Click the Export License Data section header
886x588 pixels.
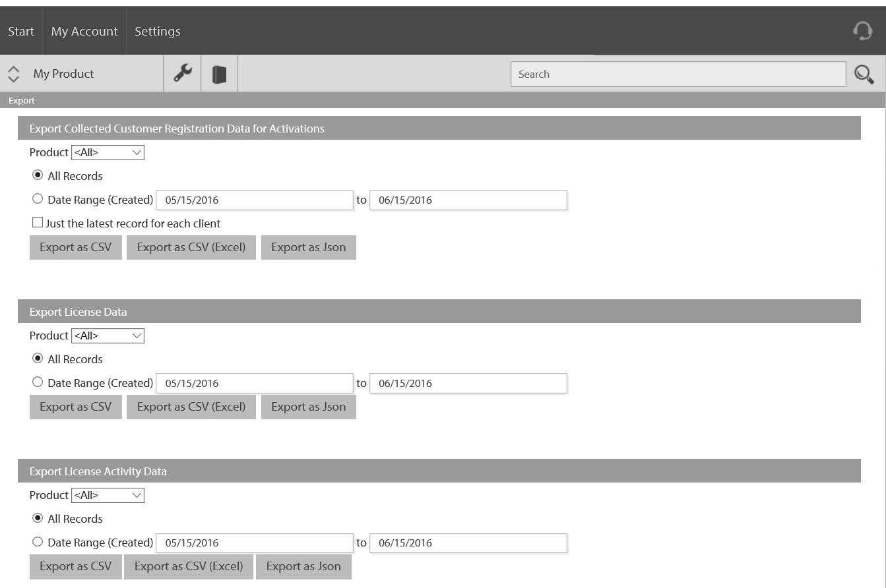(x=439, y=311)
